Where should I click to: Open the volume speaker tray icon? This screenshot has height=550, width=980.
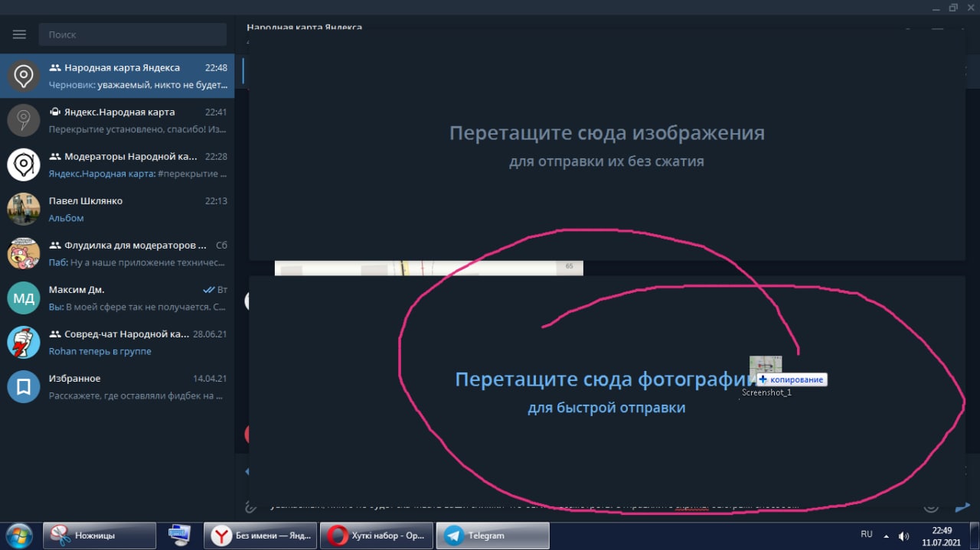pyautogui.click(x=903, y=536)
